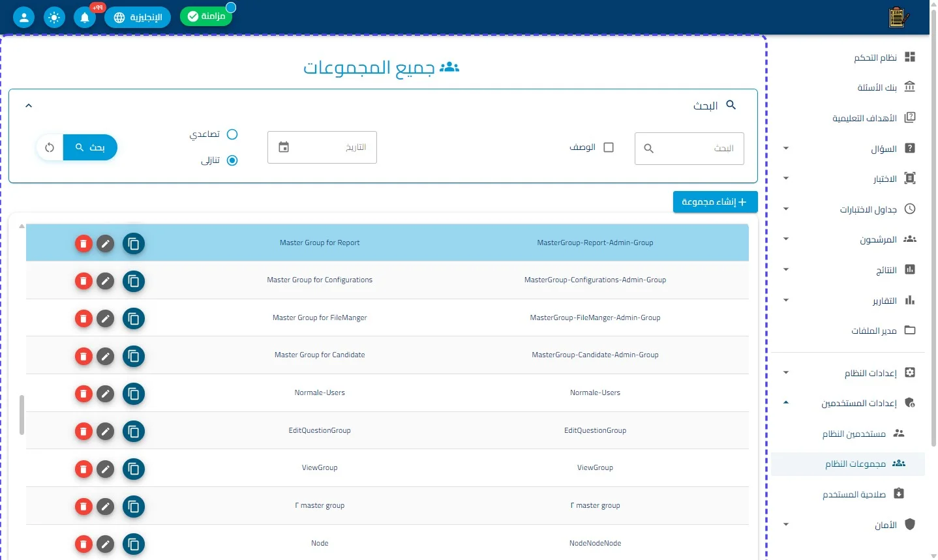Open مستخدمين النظام submenu item
Viewport: 938px width, 560px height.
coord(848,434)
